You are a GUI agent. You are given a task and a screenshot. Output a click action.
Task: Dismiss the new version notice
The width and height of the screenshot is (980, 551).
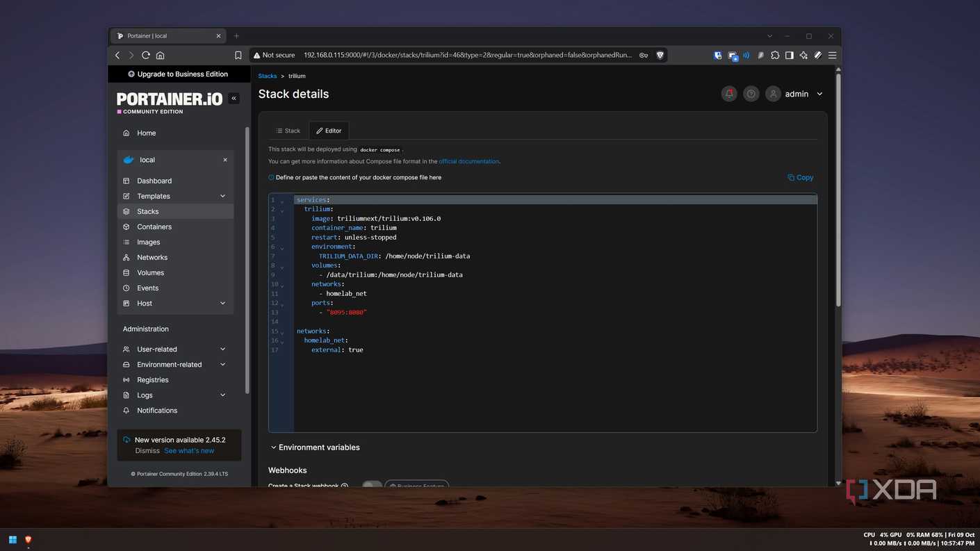coord(147,451)
